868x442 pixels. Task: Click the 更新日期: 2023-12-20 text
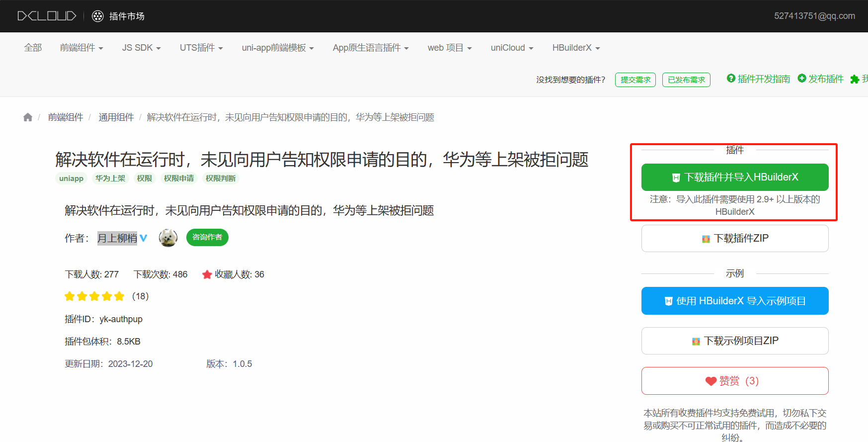[109, 364]
